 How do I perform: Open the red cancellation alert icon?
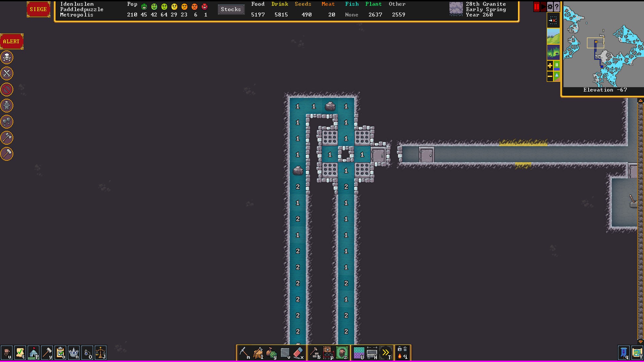point(7,89)
